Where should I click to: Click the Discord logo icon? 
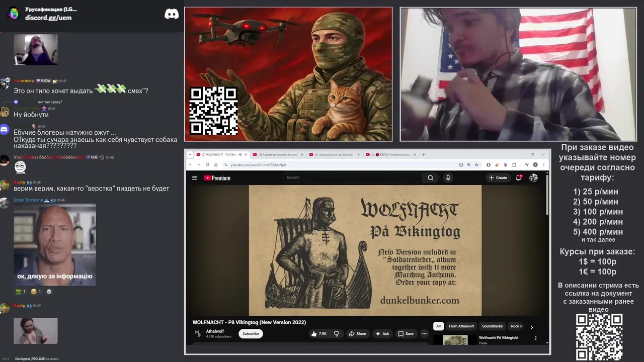click(x=172, y=14)
